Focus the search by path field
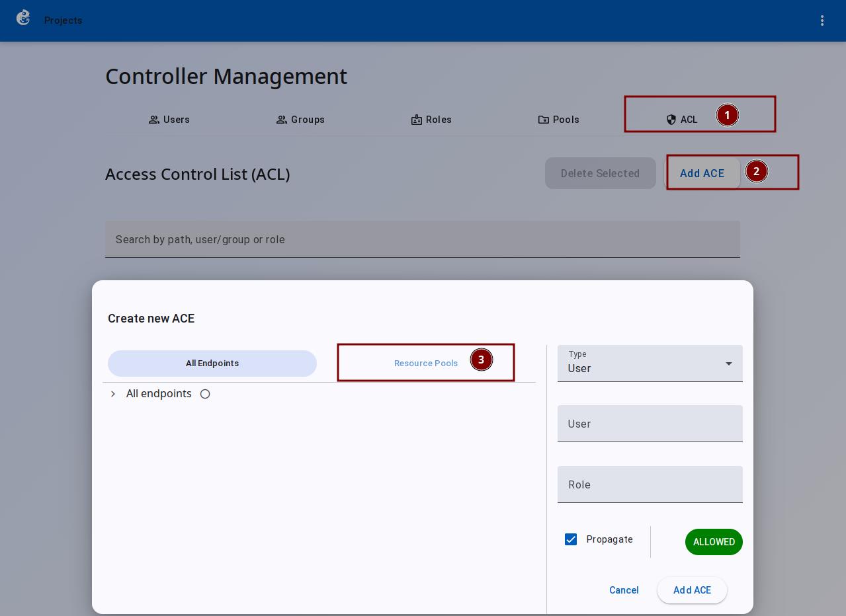Image resolution: width=846 pixels, height=616 pixels. [423, 239]
